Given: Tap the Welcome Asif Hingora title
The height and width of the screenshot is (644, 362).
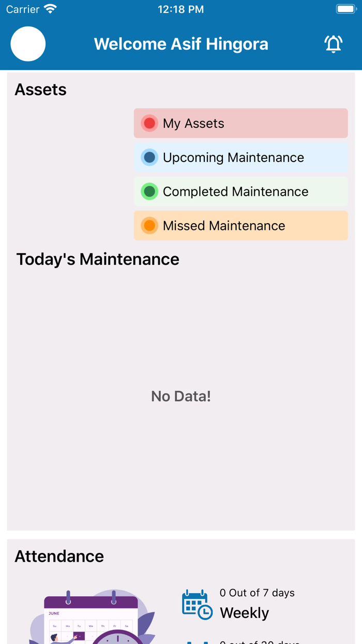Looking at the screenshot, I should (181, 44).
